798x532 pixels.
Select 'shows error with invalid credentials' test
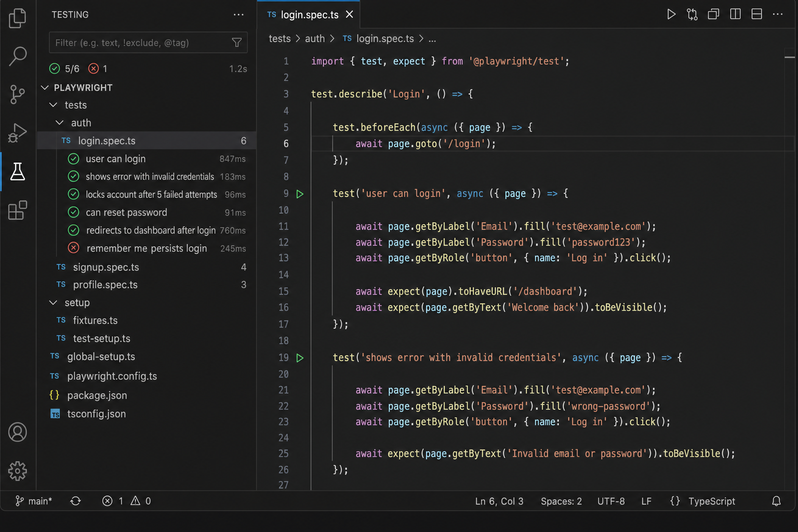147,177
